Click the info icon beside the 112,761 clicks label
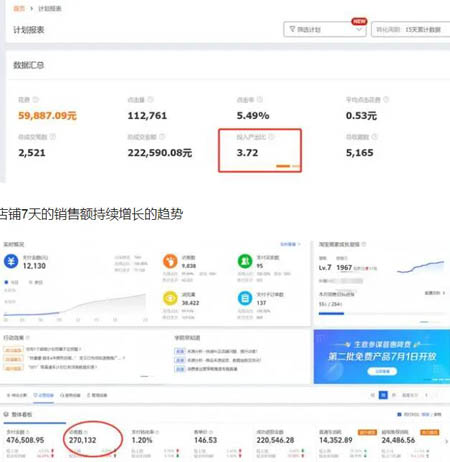450x462 pixels. click(x=151, y=99)
